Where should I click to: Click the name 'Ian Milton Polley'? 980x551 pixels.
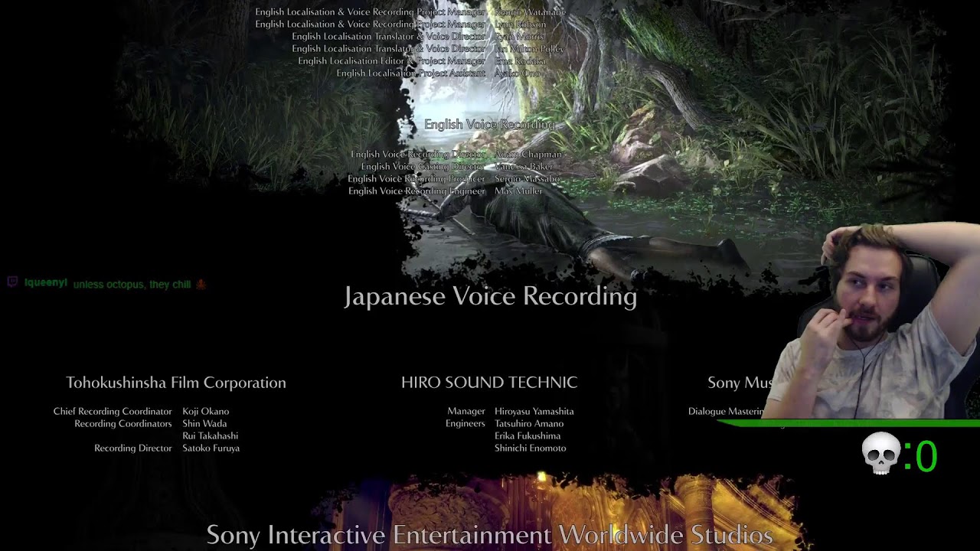(529, 49)
